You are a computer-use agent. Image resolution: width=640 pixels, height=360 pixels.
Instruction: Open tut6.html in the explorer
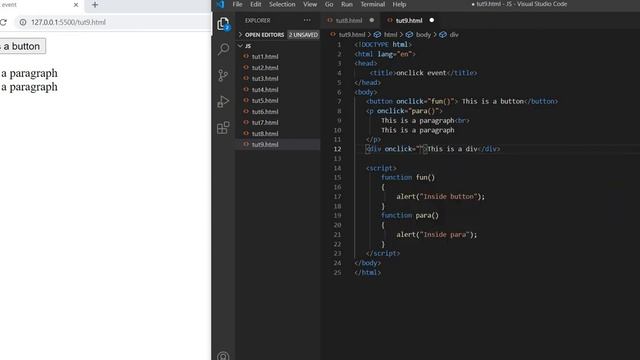tap(265, 111)
